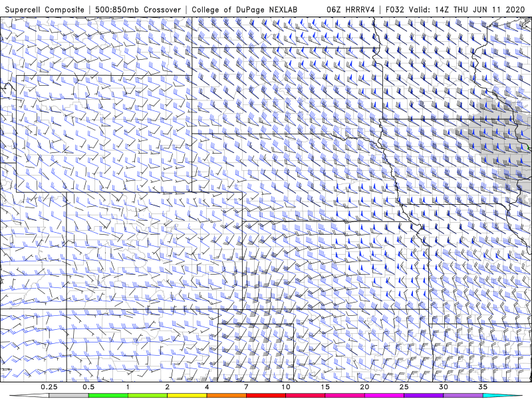Click the "College of DuPage NEXLAB" text
This screenshot has height=399, width=532.
[x=244, y=10]
